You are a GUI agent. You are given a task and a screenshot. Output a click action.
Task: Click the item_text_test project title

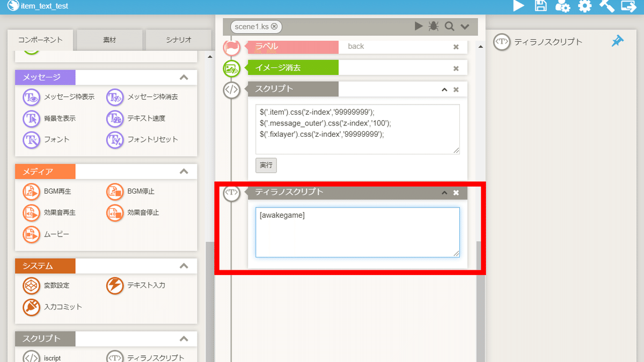tap(45, 6)
